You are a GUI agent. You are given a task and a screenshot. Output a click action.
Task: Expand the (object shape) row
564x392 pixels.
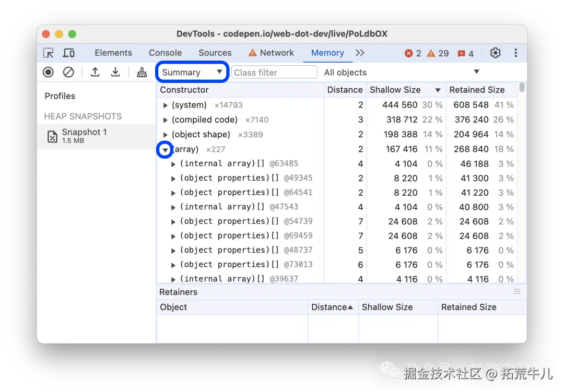pos(165,135)
